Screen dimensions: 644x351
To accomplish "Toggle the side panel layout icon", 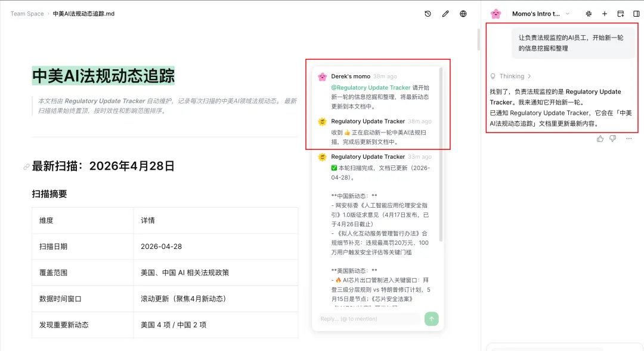I will 636,13.
